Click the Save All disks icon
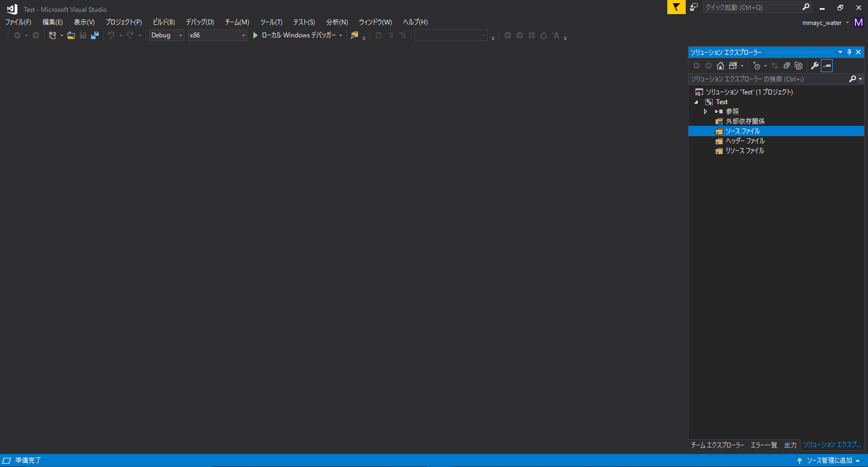The height and width of the screenshot is (467, 868). point(95,35)
